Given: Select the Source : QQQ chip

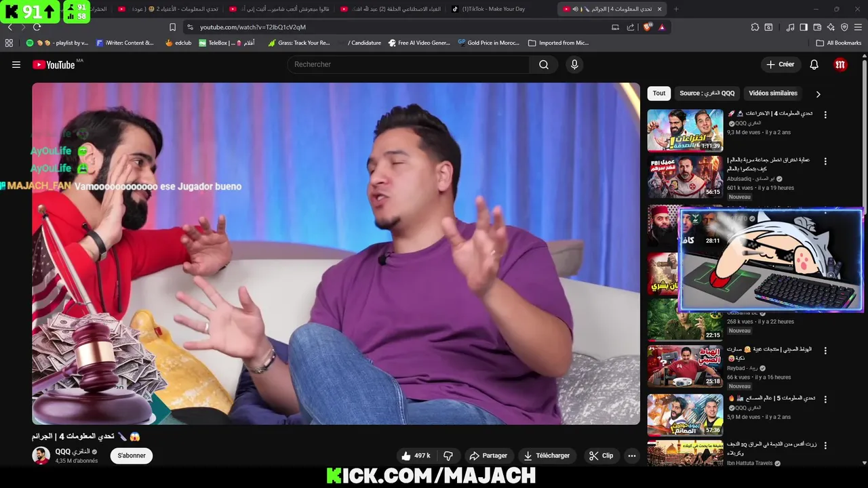Looking at the screenshot, I should click(707, 94).
